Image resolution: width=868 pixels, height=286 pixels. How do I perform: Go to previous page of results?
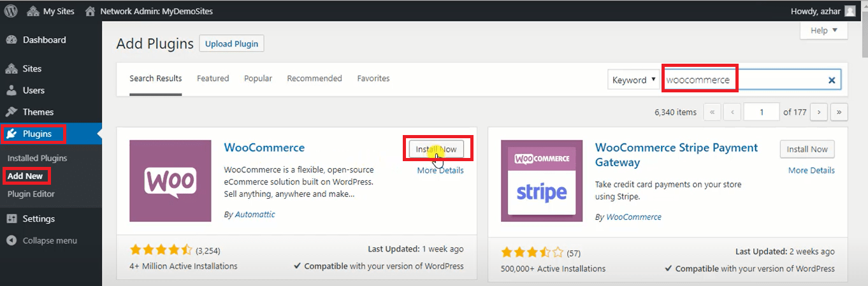732,112
